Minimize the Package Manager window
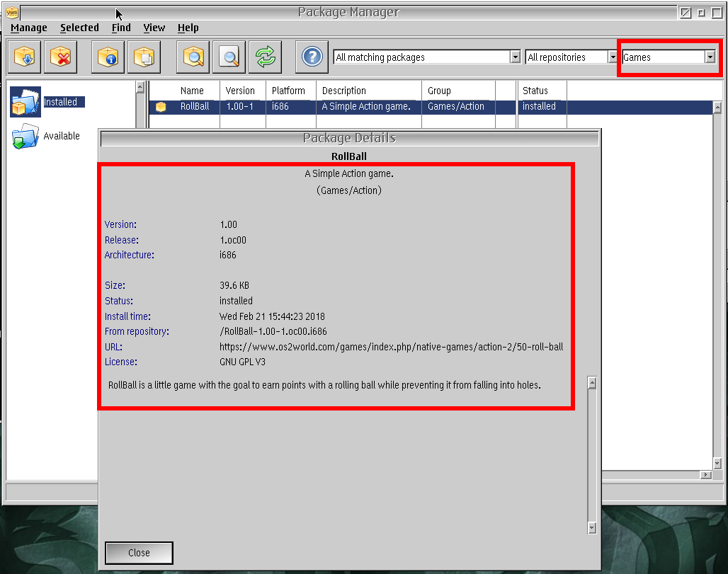This screenshot has width=728, height=574. tap(702, 13)
